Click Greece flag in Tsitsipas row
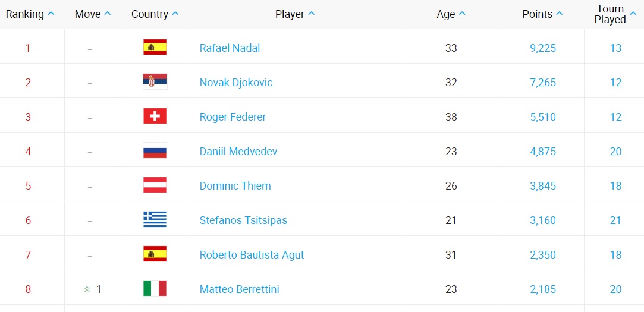Viewport: 644px width, 312px height. (x=155, y=220)
